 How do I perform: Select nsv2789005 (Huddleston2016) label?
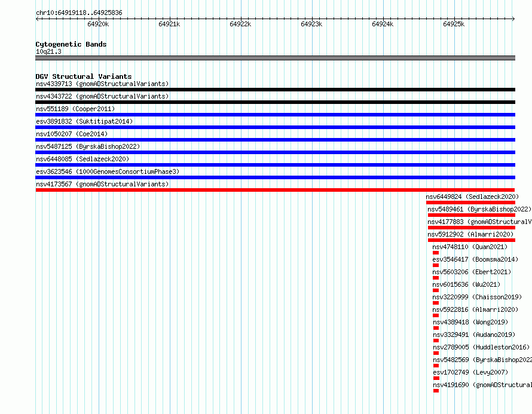click(x=481, y=347)
